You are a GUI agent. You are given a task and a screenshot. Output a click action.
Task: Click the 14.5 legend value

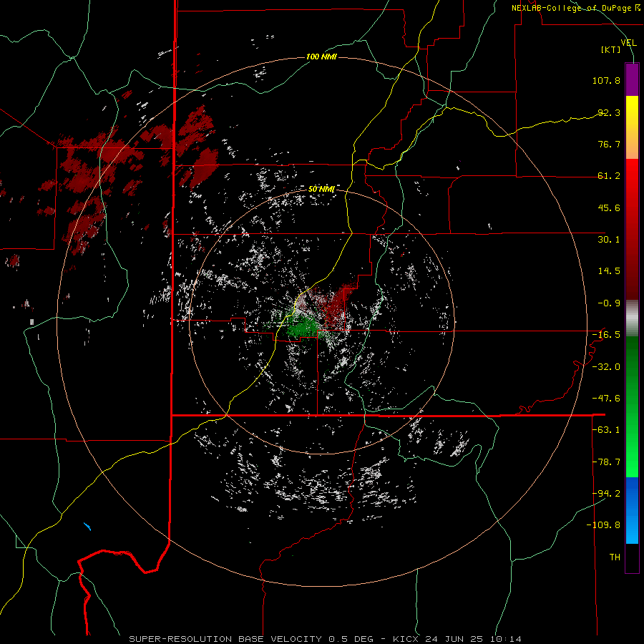(x=609, y=271)
